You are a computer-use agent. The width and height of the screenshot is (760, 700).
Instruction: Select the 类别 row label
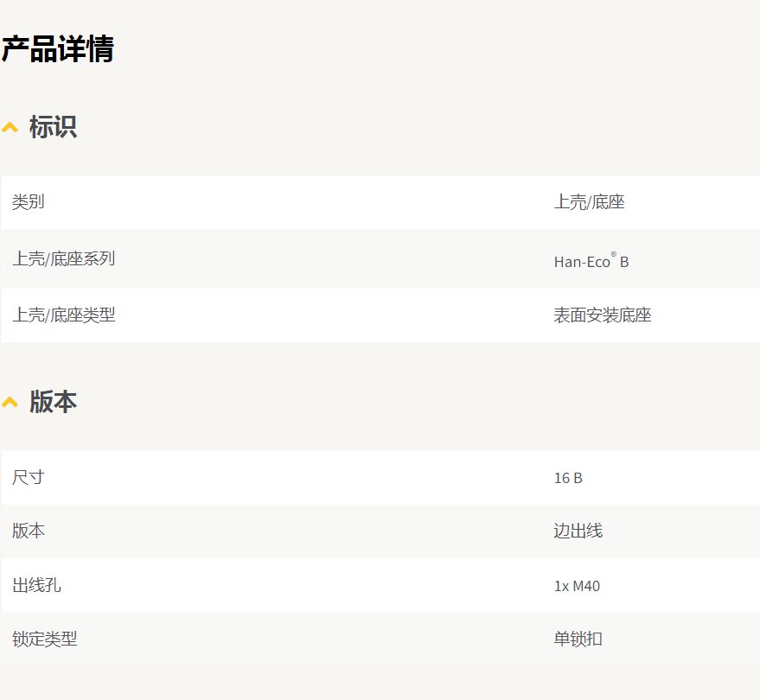29,202
